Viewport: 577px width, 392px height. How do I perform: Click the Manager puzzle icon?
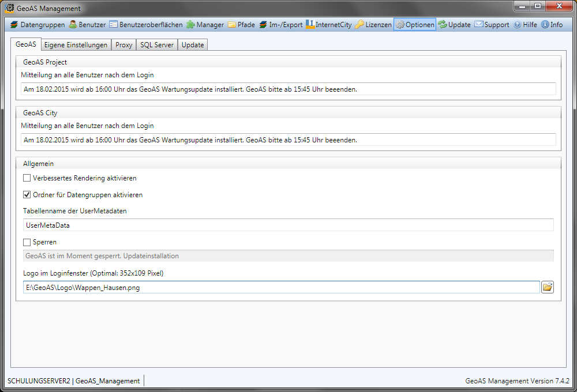click(190, 25)
